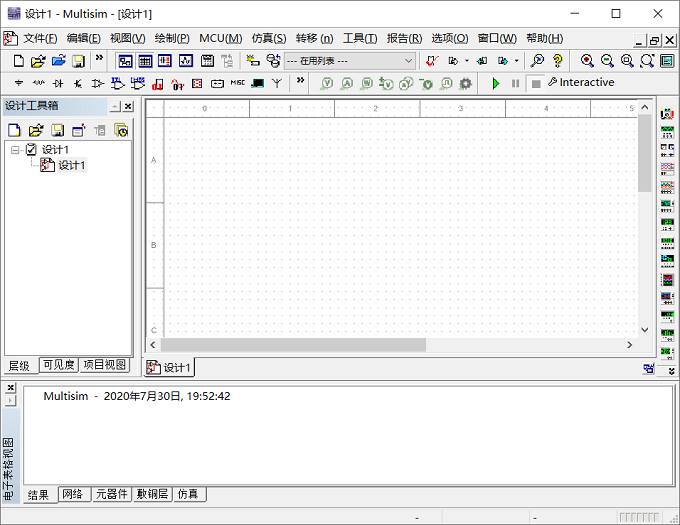This screenshot has height=525, width=680.
Task: Pause the running simulation
Action: (x=515, y=83)
